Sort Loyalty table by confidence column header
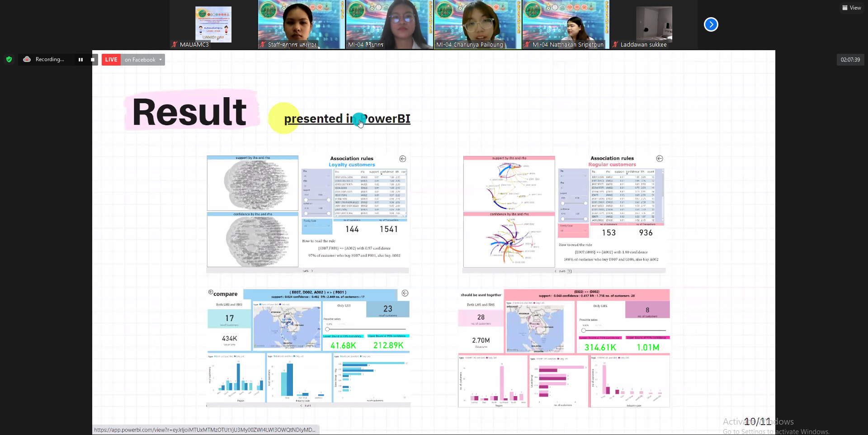The image size is (868, 435). tap(387, 172)
